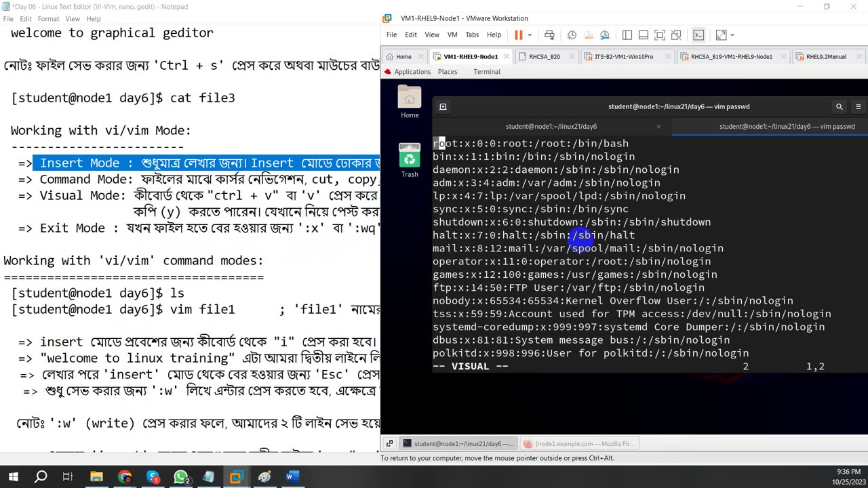Open the dropdown arrow next to pause
Viewport: 868px width, 488px height.
tap(530, 35)
